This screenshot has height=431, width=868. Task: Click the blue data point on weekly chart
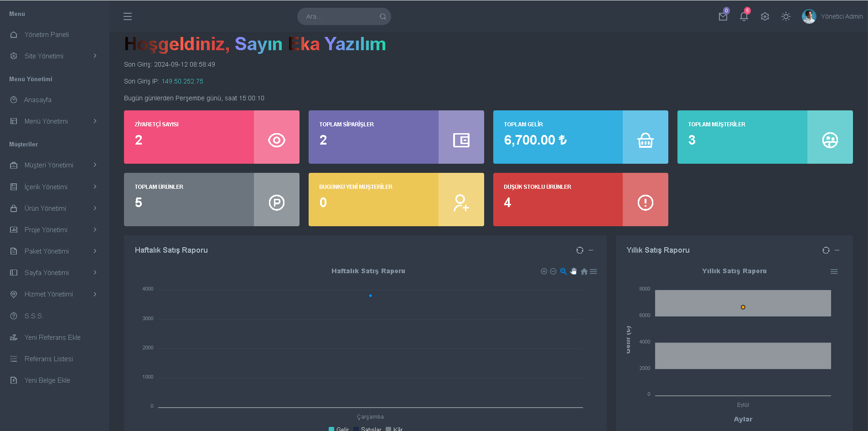click(371, 296)
